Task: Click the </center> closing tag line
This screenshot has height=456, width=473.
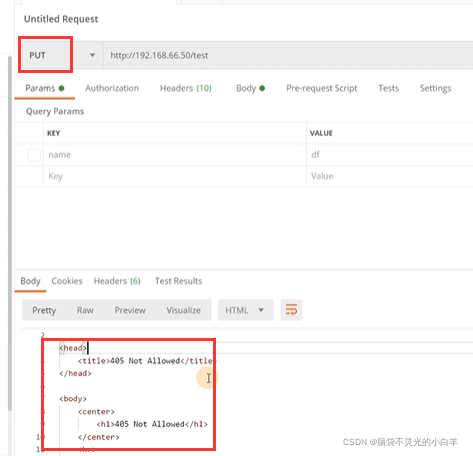Action: click(99, 437)
